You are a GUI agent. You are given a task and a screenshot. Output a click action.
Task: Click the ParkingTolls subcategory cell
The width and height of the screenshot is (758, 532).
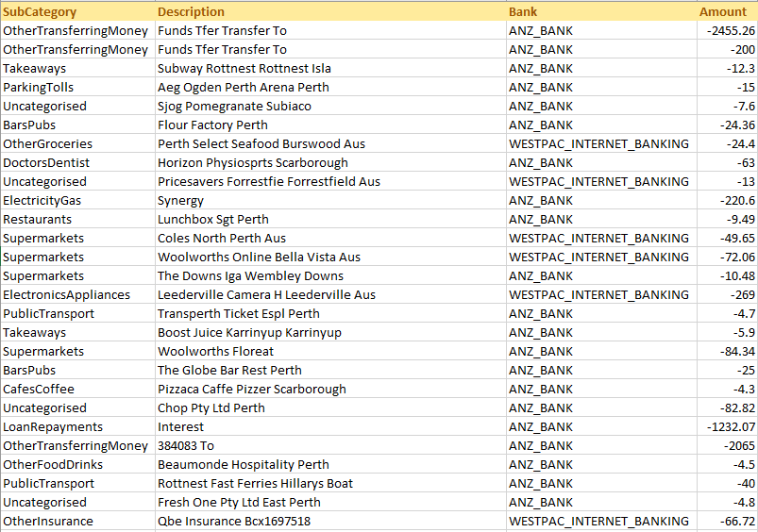click(77, 87)
